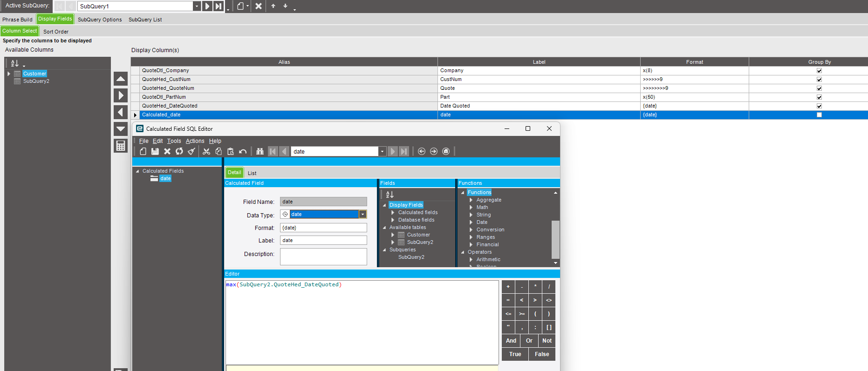The image size is (868, 371).
Task: Switch to the List tab
Action: click(252, 173)
